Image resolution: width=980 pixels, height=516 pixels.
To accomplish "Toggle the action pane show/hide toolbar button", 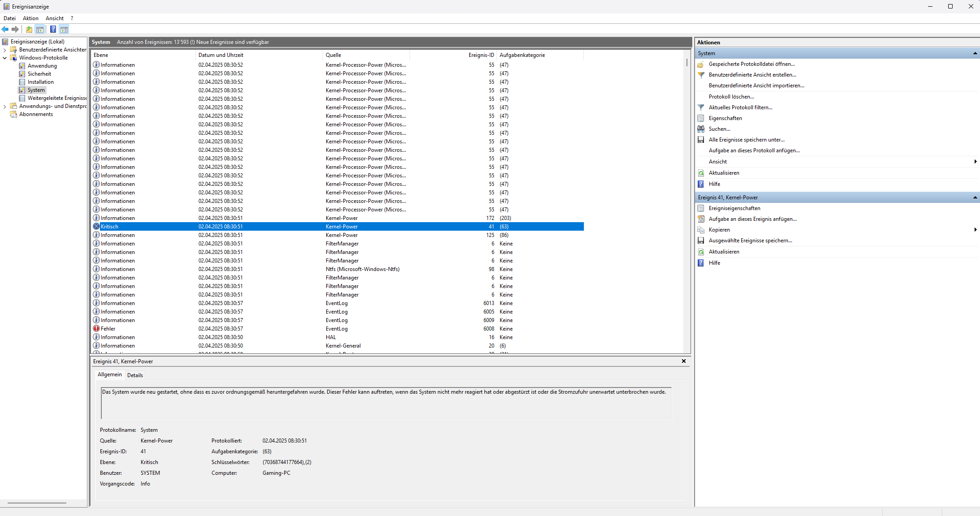I will [64, 30].
